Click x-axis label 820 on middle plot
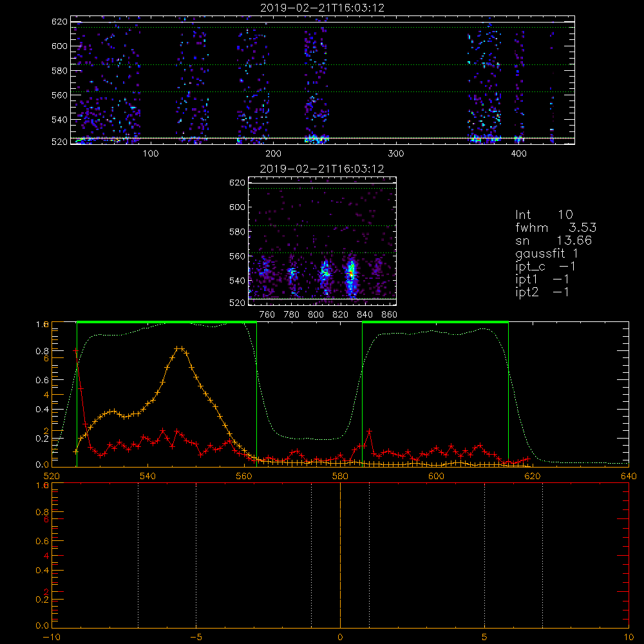 341,315
